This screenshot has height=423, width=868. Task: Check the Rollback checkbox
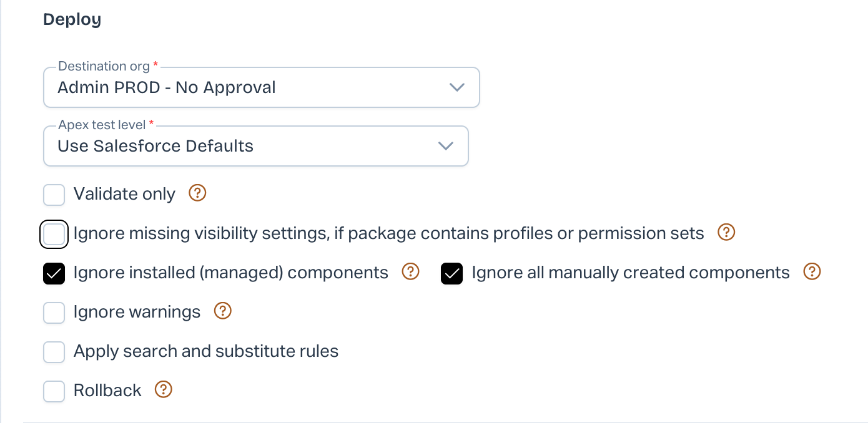[x=54, y=392]
